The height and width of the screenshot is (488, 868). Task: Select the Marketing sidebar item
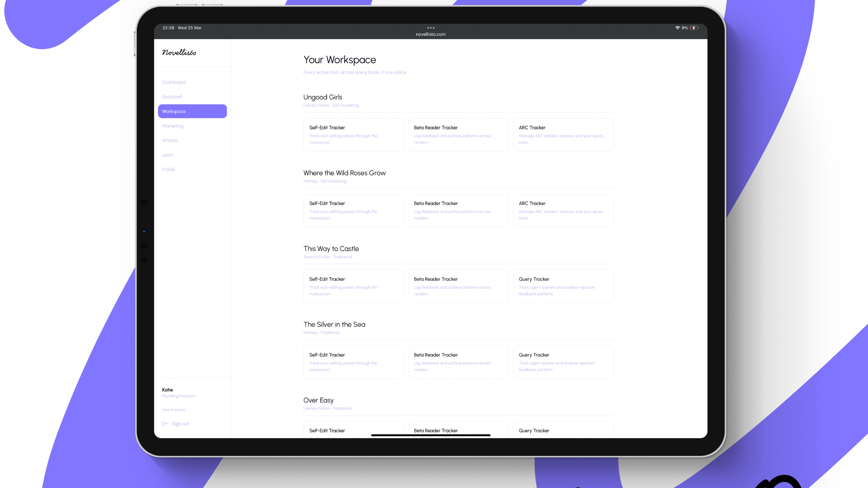coord(173,126)
